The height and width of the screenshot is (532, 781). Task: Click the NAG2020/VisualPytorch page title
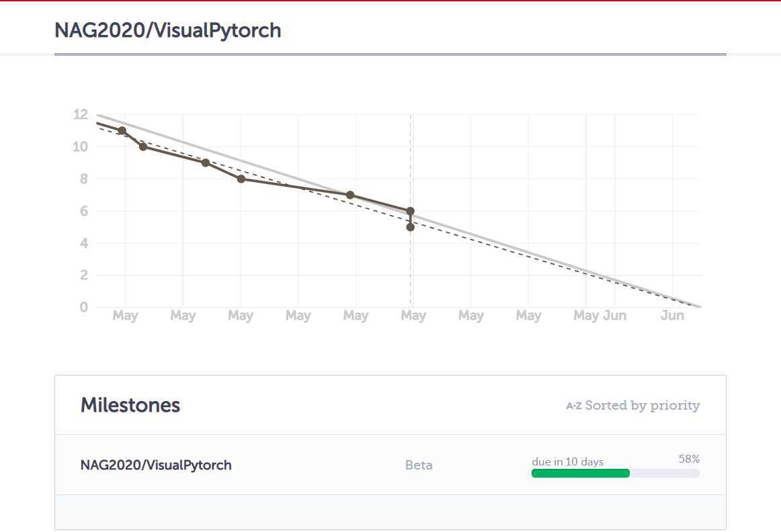point(168,30)
